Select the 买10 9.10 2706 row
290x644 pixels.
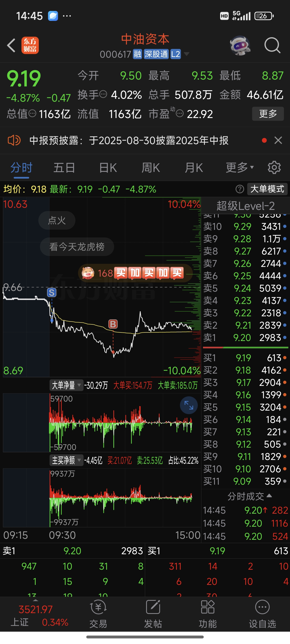[245, 469]
